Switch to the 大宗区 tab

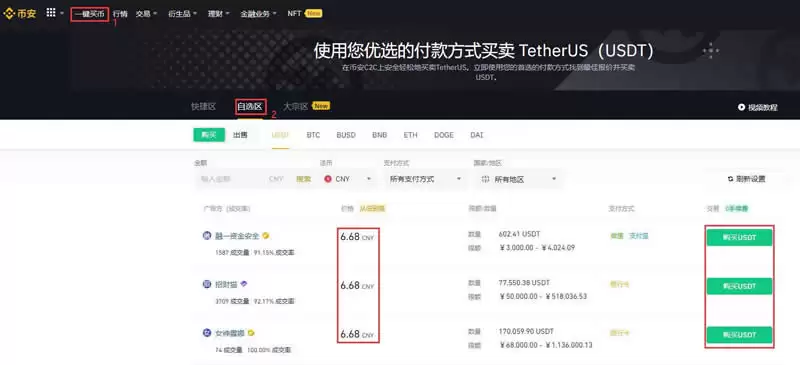click(295, 107)
